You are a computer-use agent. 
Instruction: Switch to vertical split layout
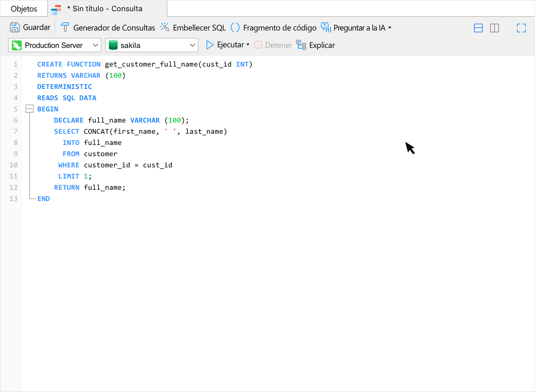coord(494,28)
